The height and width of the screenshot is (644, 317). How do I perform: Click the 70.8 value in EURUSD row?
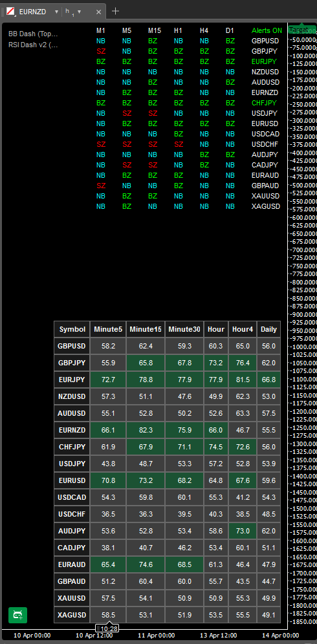pos(108,480)
